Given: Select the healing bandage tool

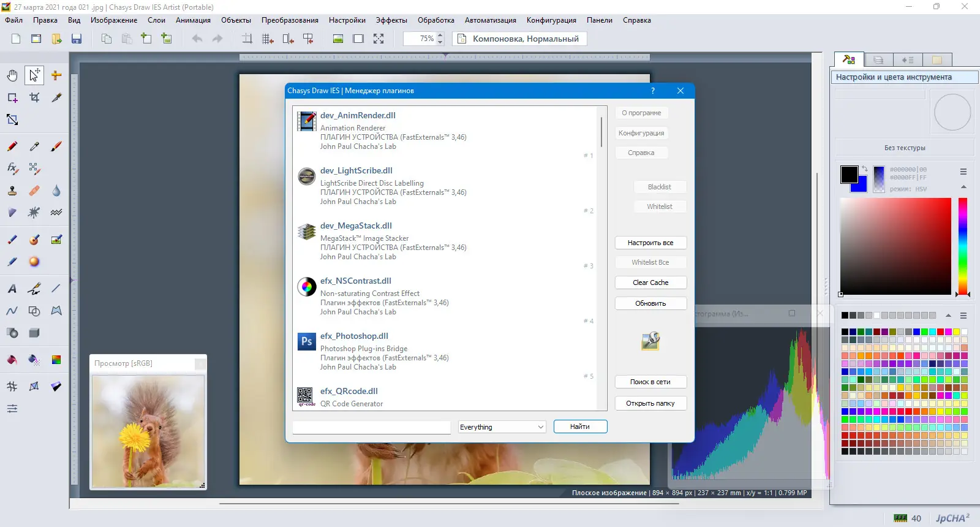Looking at the screenshot, I should point(34,191).
